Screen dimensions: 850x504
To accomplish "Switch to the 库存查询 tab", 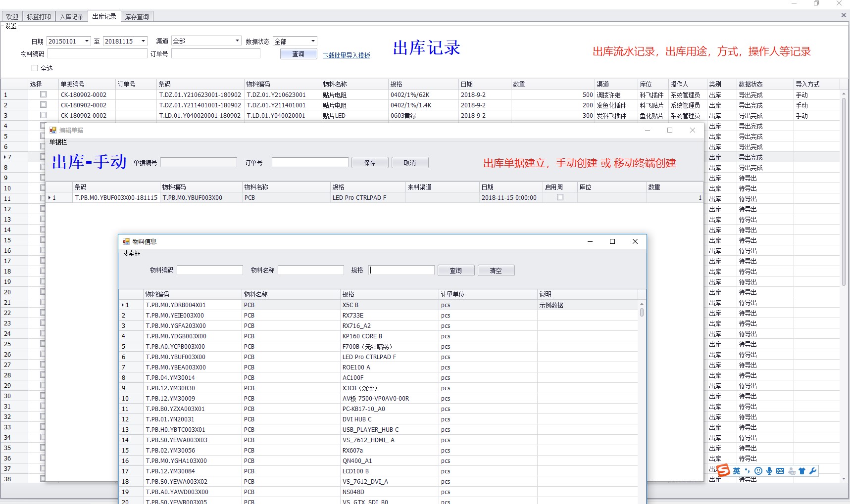I will [x=137, y=17].
